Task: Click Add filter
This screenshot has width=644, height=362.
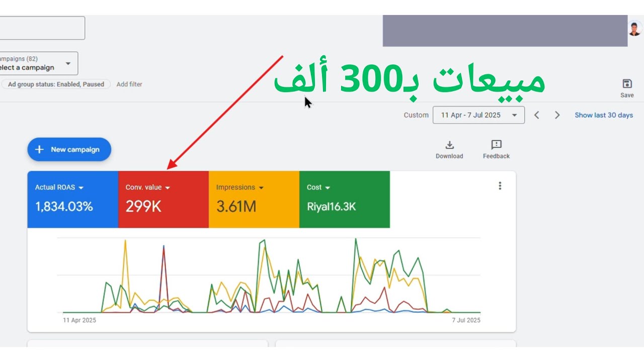Action: click(129, 84)
